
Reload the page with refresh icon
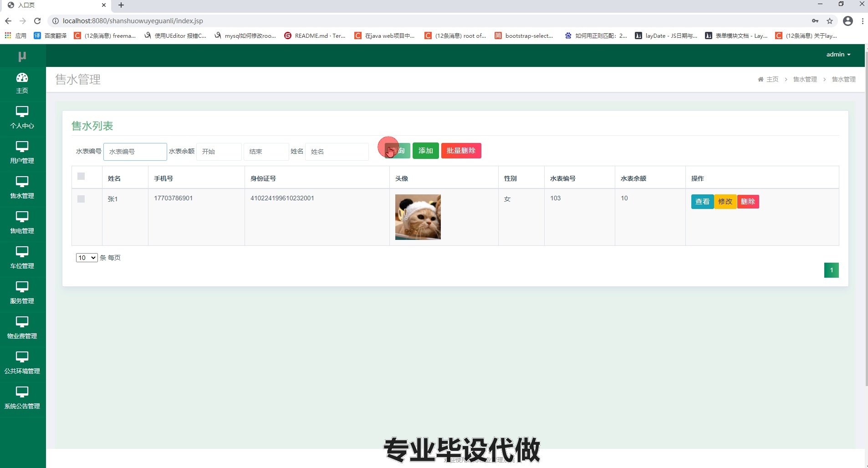click(x=37, y=21)
